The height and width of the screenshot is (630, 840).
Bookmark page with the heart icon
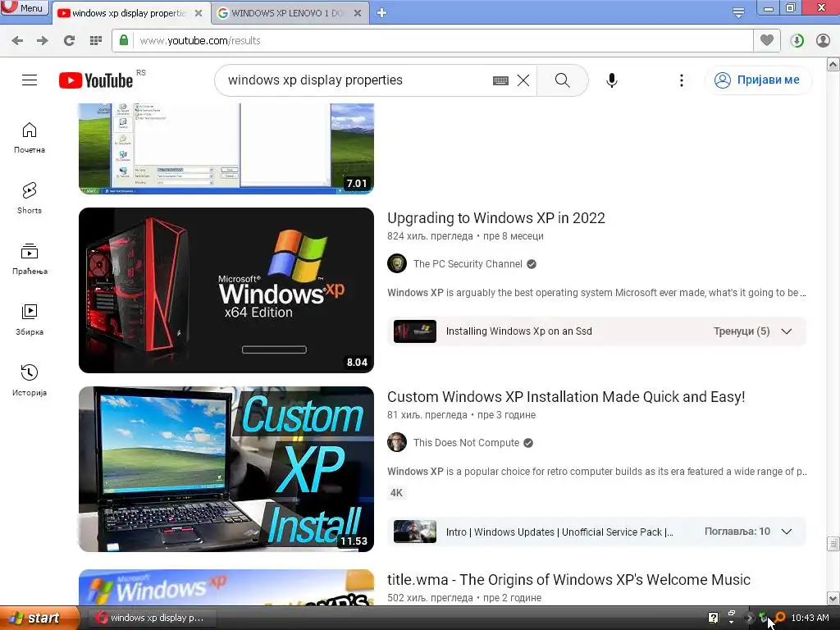pyautogui.click(x=767, y=40)
